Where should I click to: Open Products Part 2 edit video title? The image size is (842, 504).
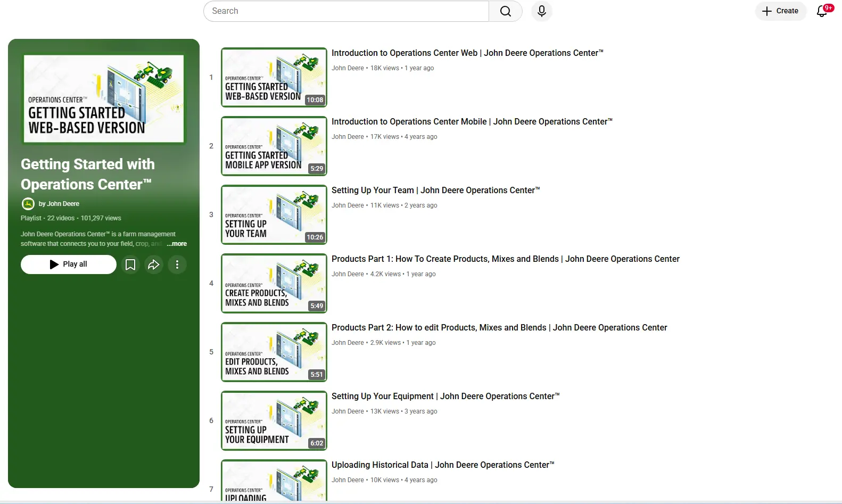tap(499, 328)
